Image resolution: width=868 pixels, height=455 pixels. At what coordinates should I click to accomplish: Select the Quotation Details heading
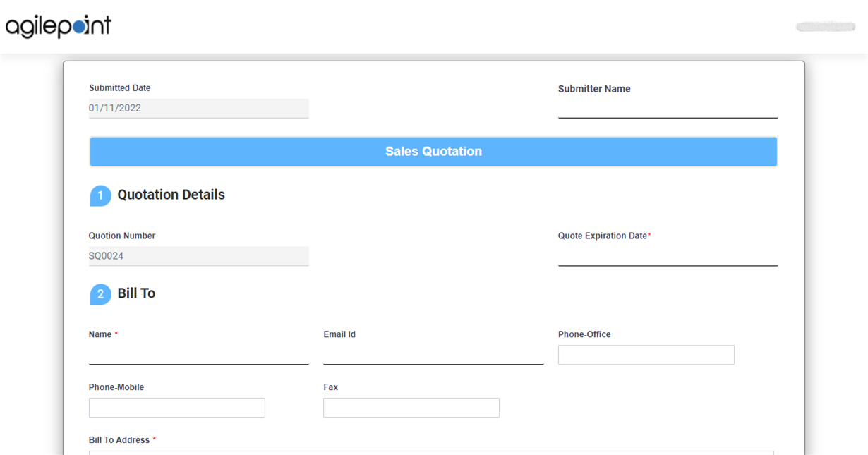(x=171, y=195)
